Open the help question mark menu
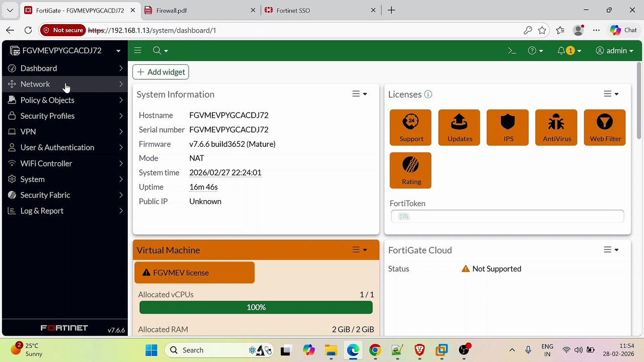 click(535, 51)
